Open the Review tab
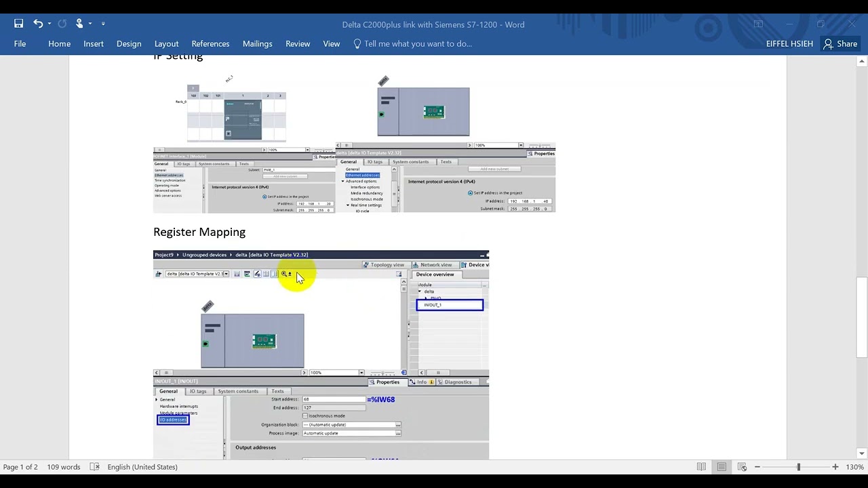Viewport: 868px width, 488px height. tap(298, 43)
